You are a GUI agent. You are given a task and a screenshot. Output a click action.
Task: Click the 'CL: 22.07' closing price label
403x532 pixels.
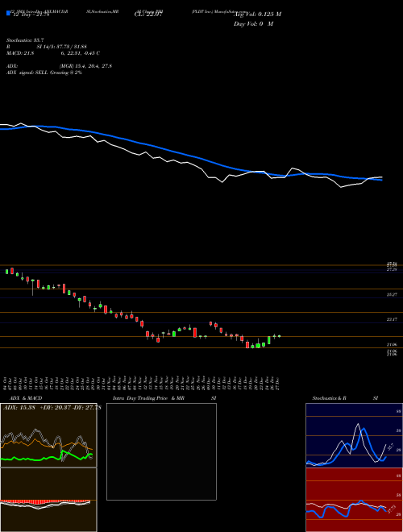pyautogui.click(x=148, y=15)
